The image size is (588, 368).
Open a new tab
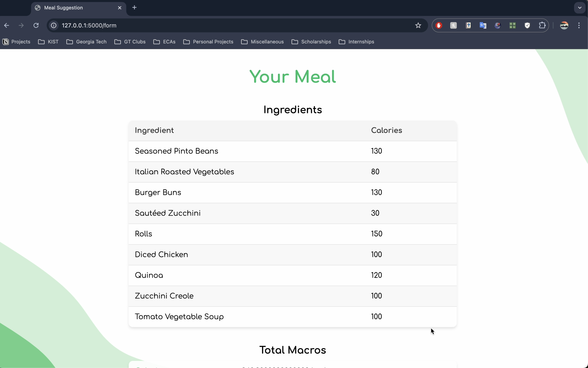[x=134, y=8]
